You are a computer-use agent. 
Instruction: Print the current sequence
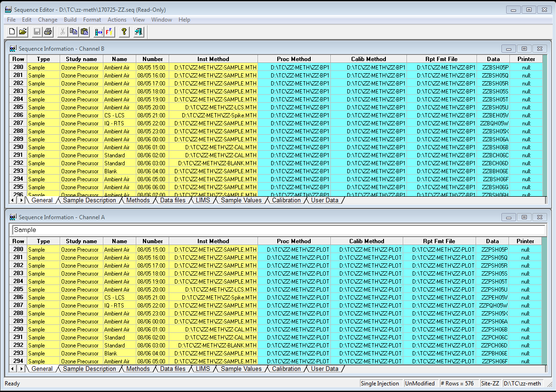(x=48, y=31)
